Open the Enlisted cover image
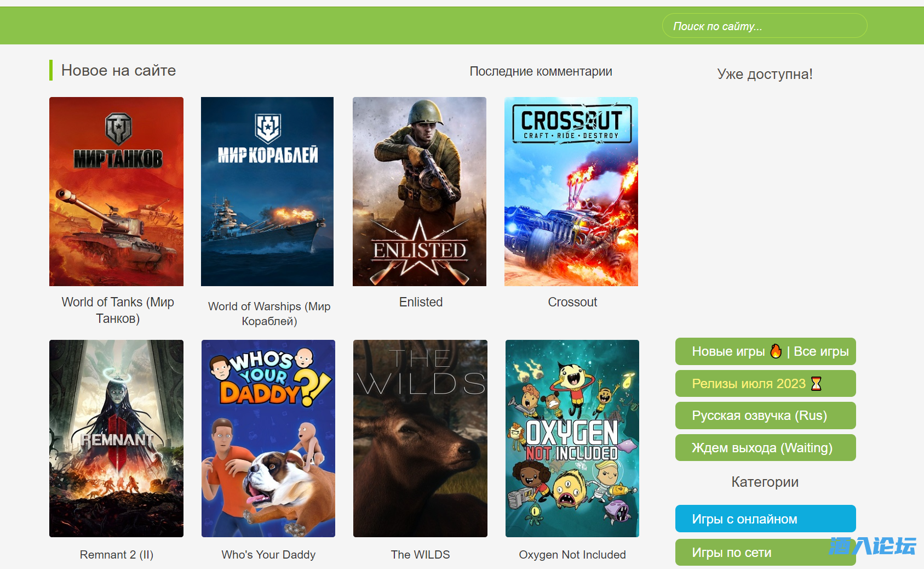The height and width of the screenshot is (569, 924). click(x=420, y=191)
